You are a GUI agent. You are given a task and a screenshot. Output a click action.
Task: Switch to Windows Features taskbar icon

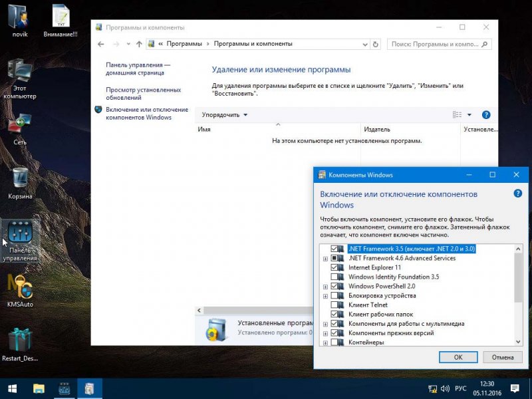tap(90, 388)
